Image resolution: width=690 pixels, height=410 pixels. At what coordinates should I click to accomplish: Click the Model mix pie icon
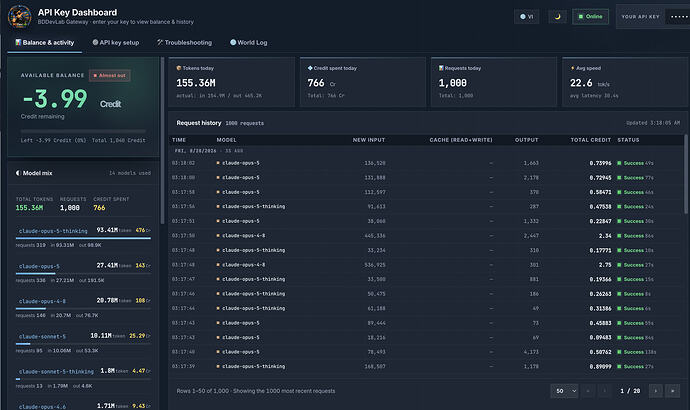[x=18, y=173]
